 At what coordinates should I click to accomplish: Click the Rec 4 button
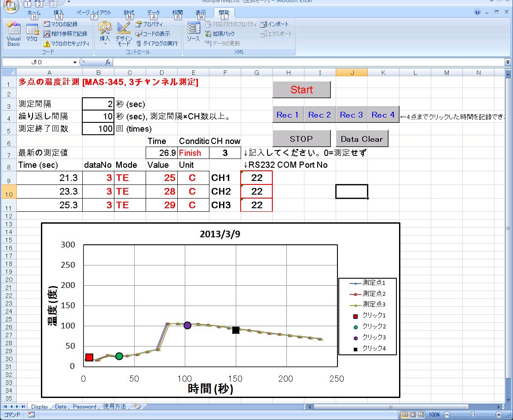click(383, 114)
